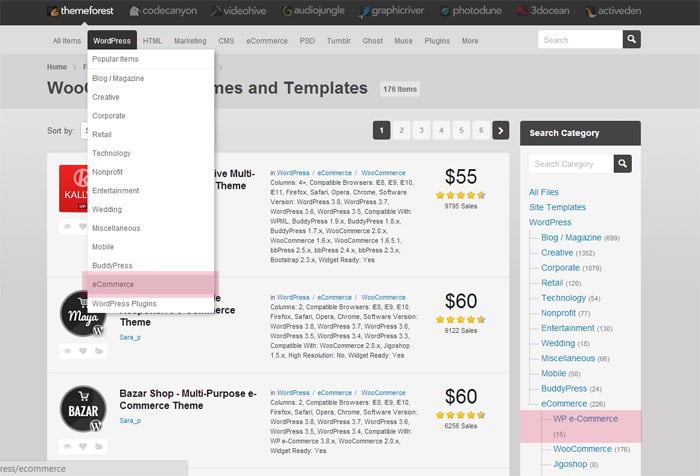700x476 pixels.
Task: Expand the eCommerce category in the sidebar tree
Action: [564, 403]
